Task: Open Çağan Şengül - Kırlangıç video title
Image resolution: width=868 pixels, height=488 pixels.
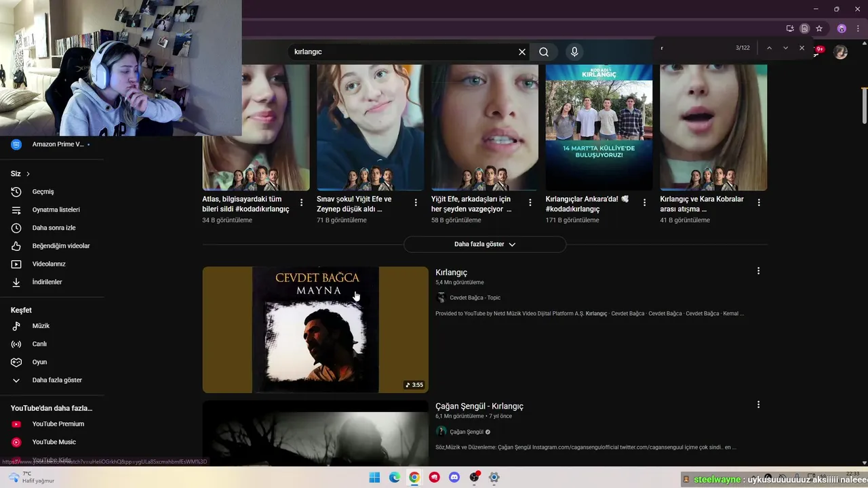Action: 479,406
